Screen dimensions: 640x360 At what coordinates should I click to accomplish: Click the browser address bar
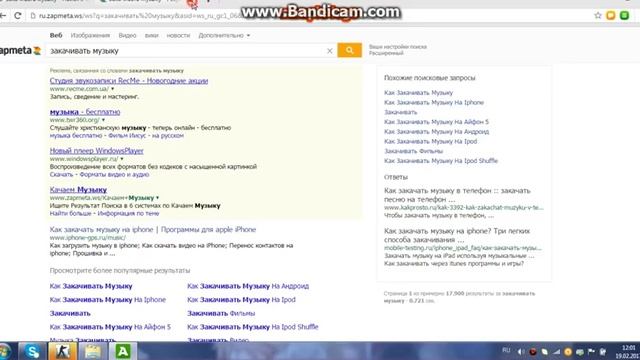(310, 16)
